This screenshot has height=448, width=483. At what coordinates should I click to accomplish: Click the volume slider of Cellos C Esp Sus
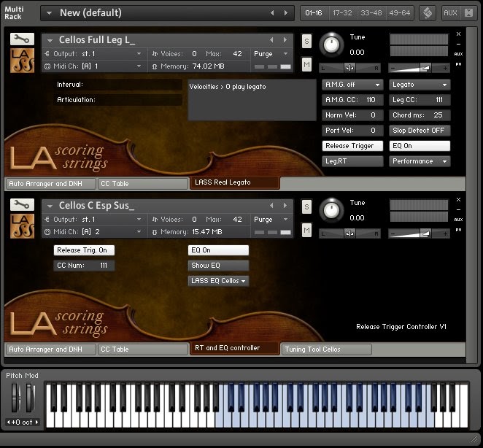pos(419,233)
